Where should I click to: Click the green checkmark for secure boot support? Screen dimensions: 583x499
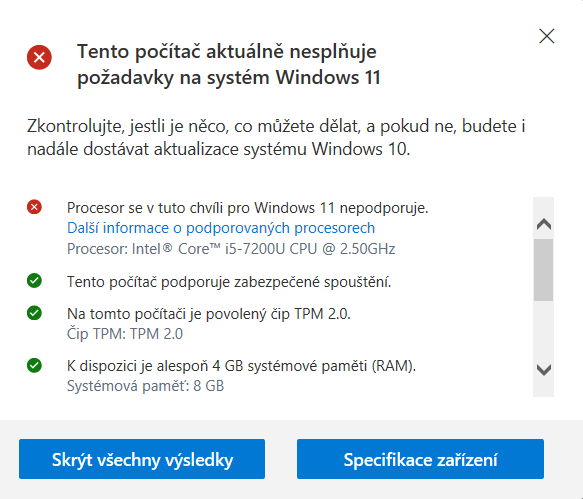(34, 280)
